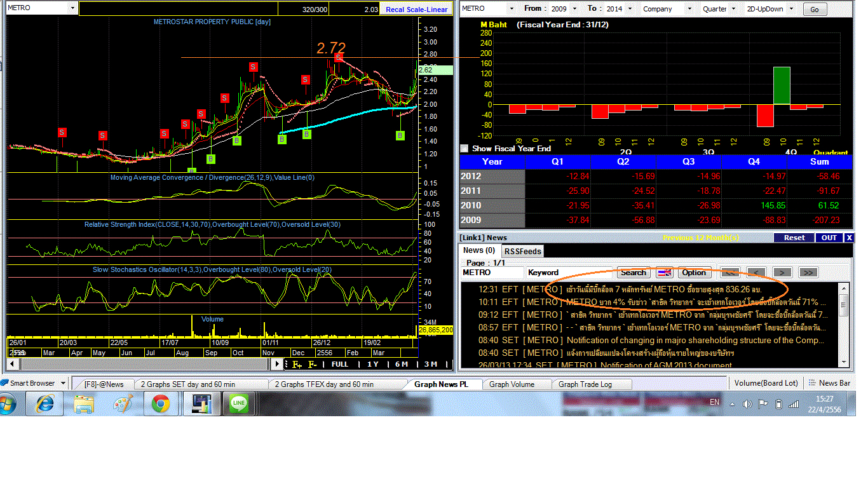Open Paint from the taskbar
The image size is (868, 488).
coord(122,403)
